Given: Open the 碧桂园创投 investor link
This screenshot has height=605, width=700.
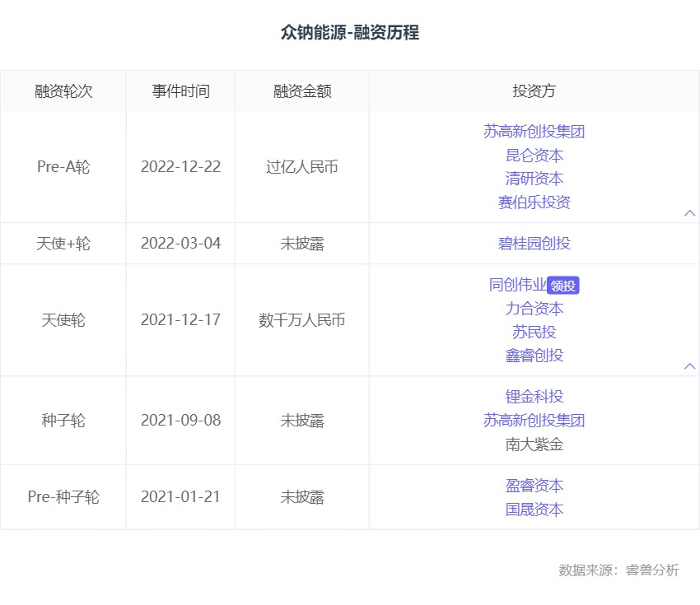Looking at the screenshot, I should pyautogui.click(x=534, y=244).
